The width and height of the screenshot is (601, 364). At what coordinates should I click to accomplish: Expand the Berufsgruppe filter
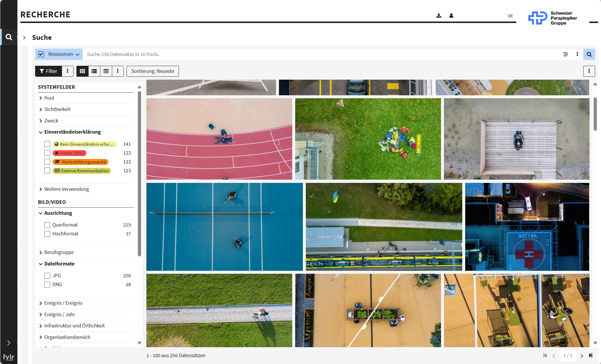tap(86, 252)
